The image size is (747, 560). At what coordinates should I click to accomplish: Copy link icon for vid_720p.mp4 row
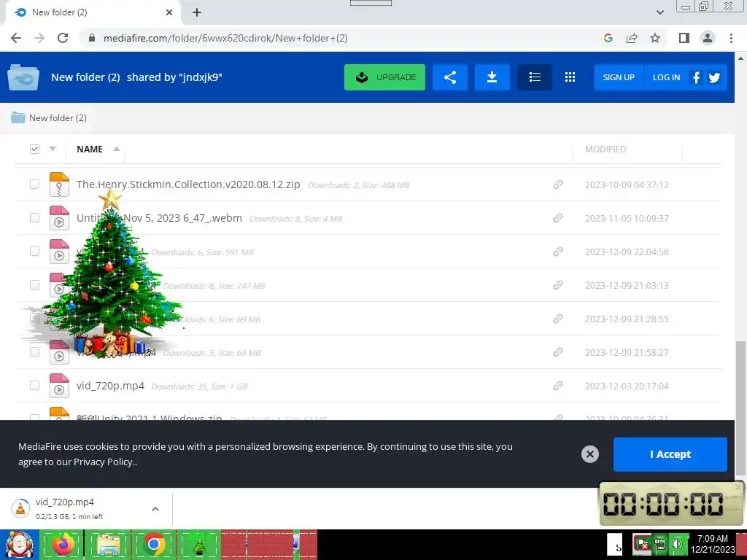coord(558,386)
